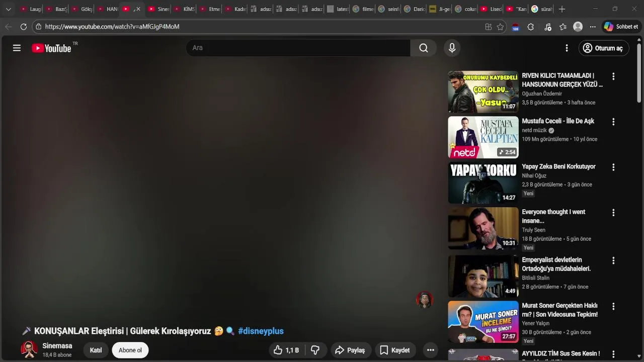The image size is (644, 362).
Task: Open the browser profile avatar
Action: (x=578, y=27)
